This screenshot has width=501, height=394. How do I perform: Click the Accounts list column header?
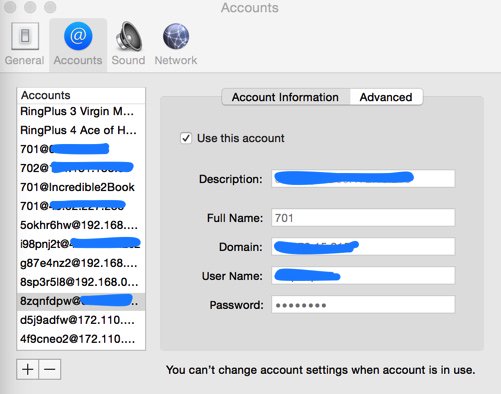tap(81, 95)
